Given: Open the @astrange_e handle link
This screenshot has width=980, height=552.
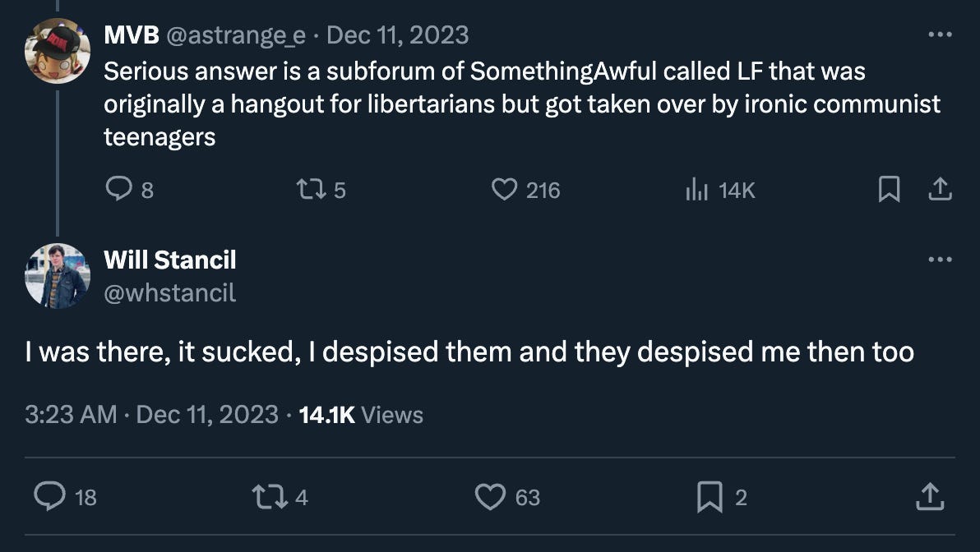Looking at the screenshot, I should pyautogui.click(x=236, y=35).
